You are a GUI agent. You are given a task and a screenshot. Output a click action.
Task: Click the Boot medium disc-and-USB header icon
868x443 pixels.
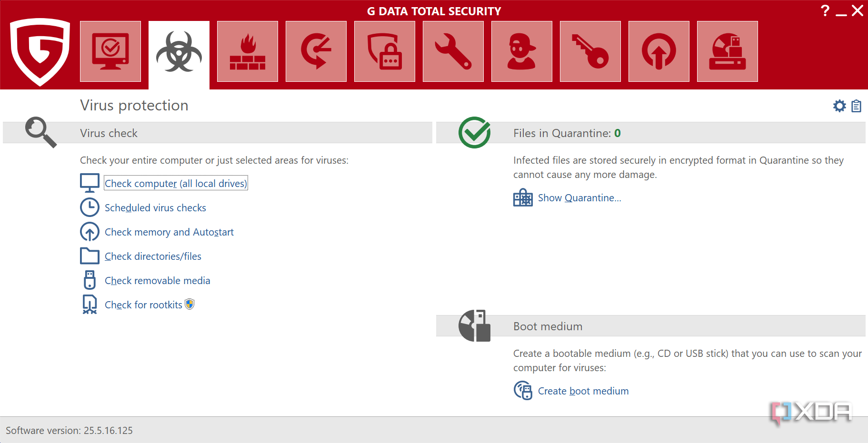474,325
